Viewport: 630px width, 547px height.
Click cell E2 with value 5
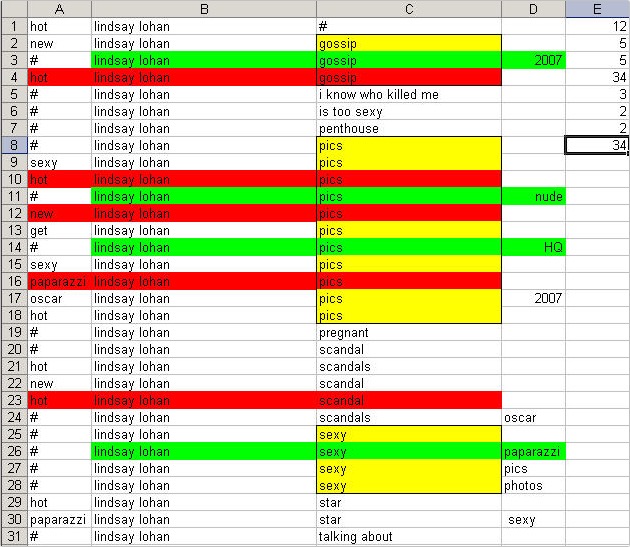(597, 43)
